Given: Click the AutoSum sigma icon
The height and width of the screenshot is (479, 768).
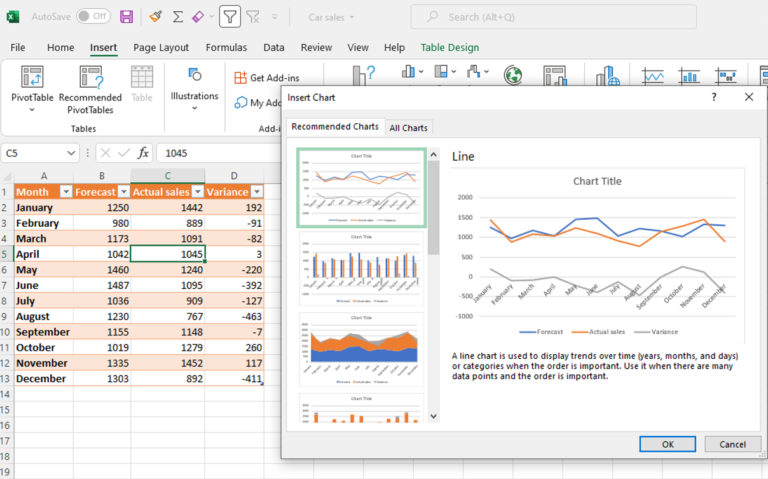Looking at the screenshot, I should [x=177, y=16].
